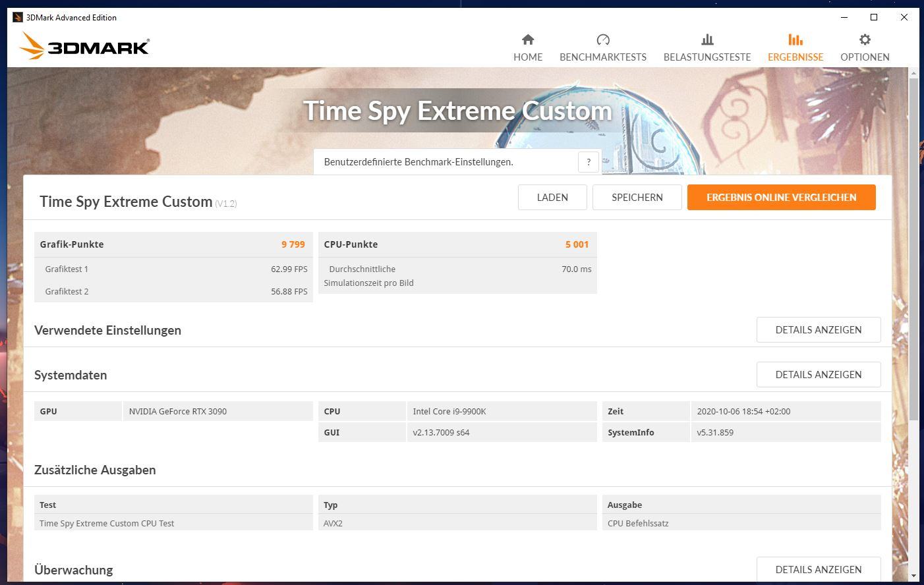Screen dimensions: 924x585
Task: Click the GUI version v2.13.7009 s64
Action: tap(441, 432)
